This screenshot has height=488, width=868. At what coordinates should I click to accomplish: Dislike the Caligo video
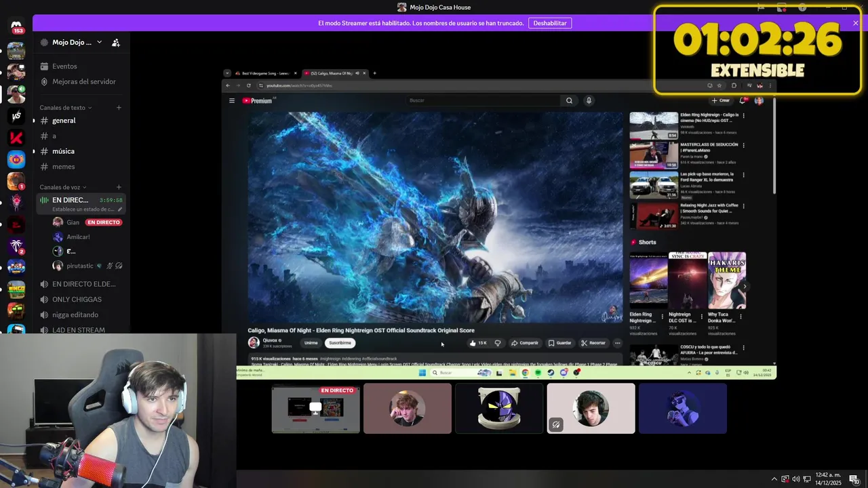(498, 343)
